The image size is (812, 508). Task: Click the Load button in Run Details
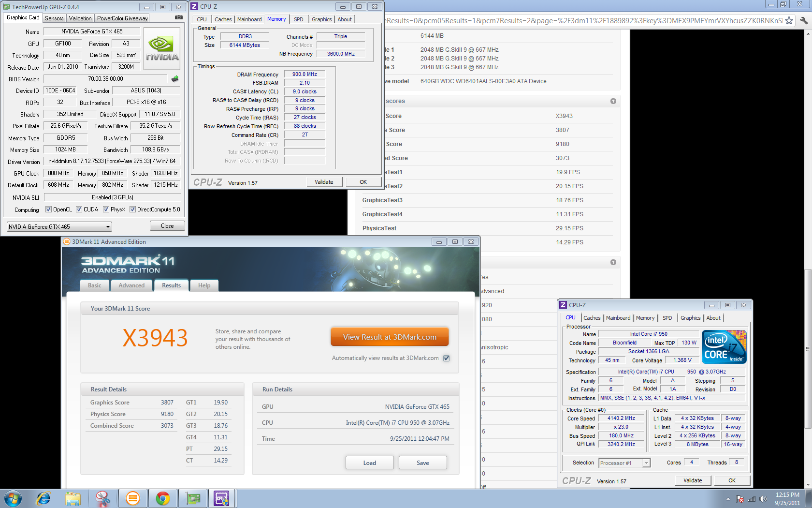[370, 463]
